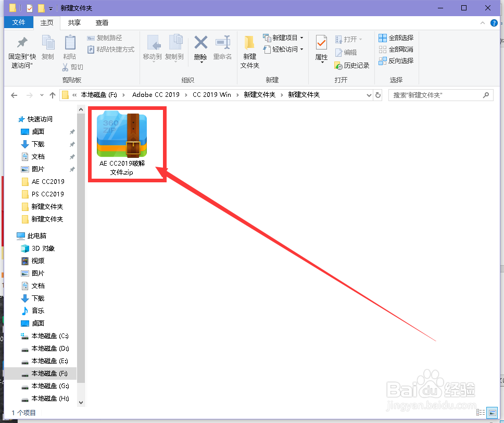Screen dimensions: 504x423
Task: Open the 共享 ribbon tab
Action: 74,22
